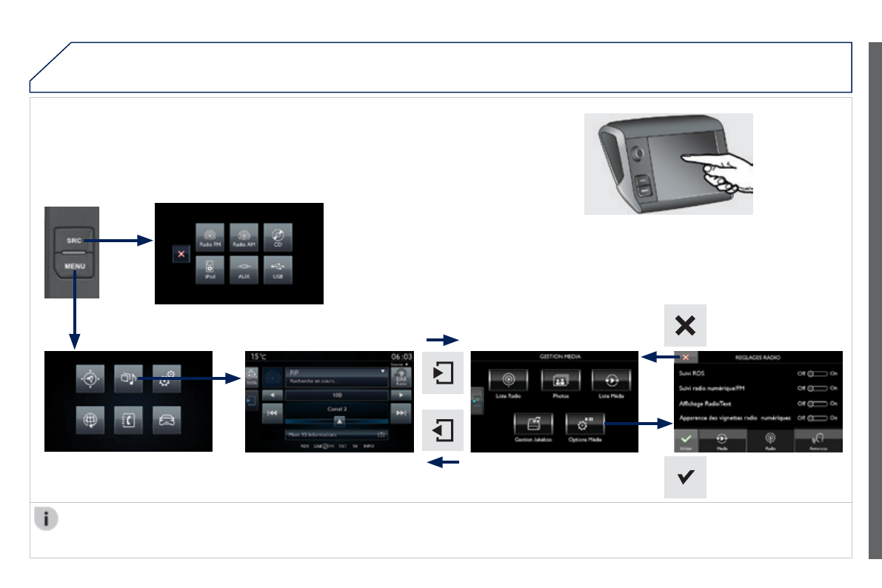Viewport: 882px width, 588px height.
Task: Expand the channel list up arrow
Action: [339, 421]
